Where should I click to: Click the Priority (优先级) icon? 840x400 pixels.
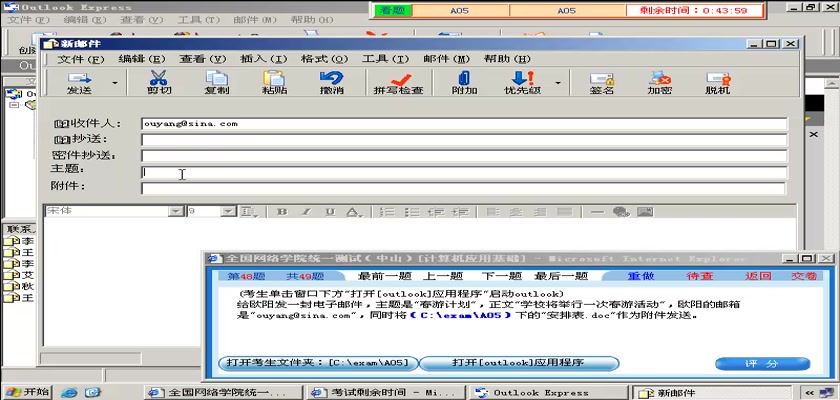coord(522,83)
